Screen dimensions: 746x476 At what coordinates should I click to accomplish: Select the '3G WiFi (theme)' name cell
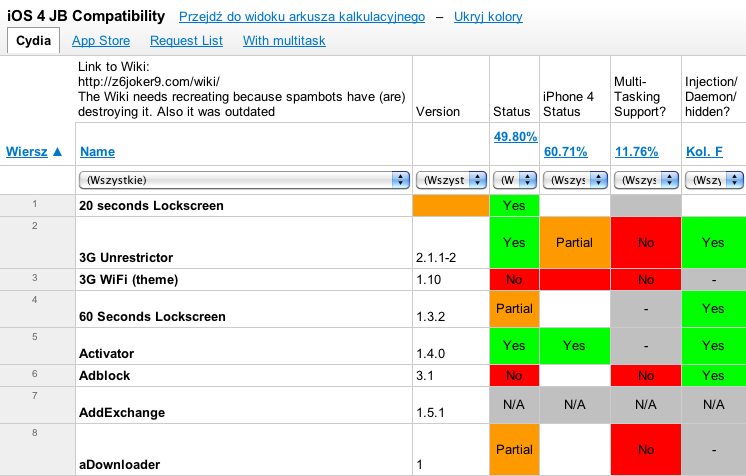(x=244, y=279)
